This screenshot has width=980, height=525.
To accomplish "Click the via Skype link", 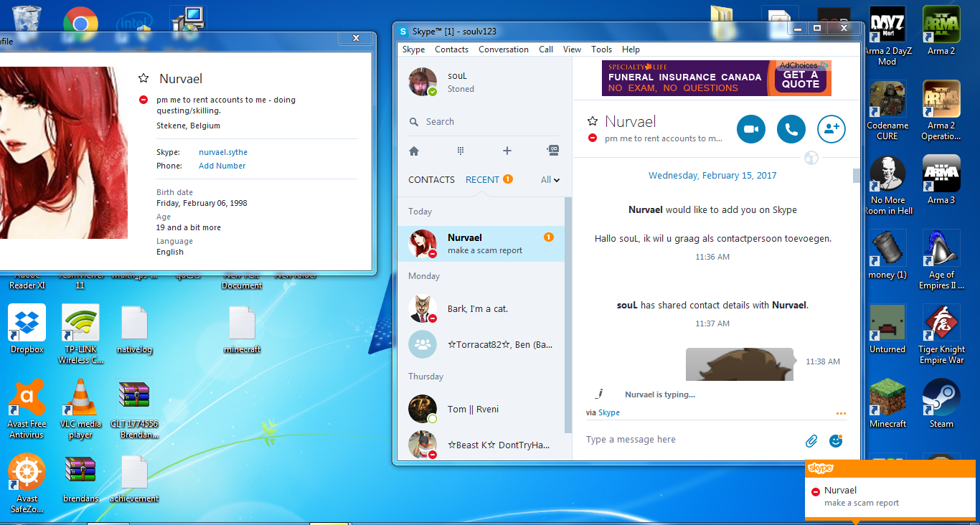I will click(x=609, y=413).
